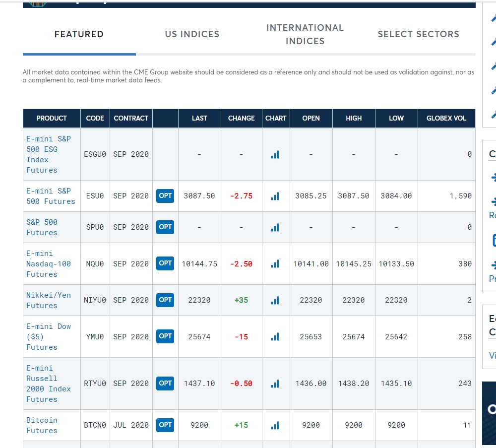Click OPT button in SPU0 row
Screen dimensions: 496x448
165,227
